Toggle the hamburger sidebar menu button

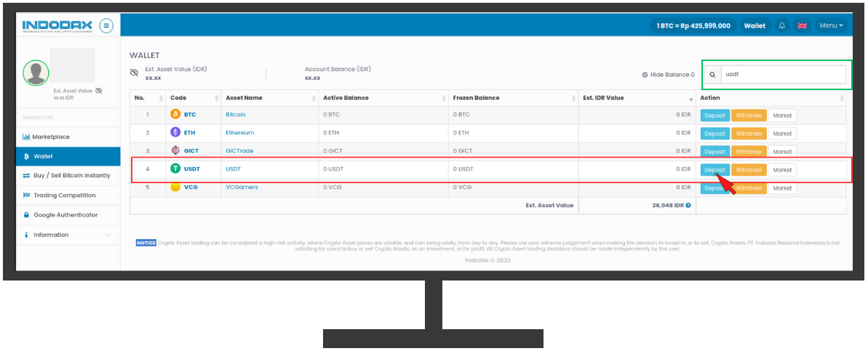pyautogui.click(x=106, y=25)
